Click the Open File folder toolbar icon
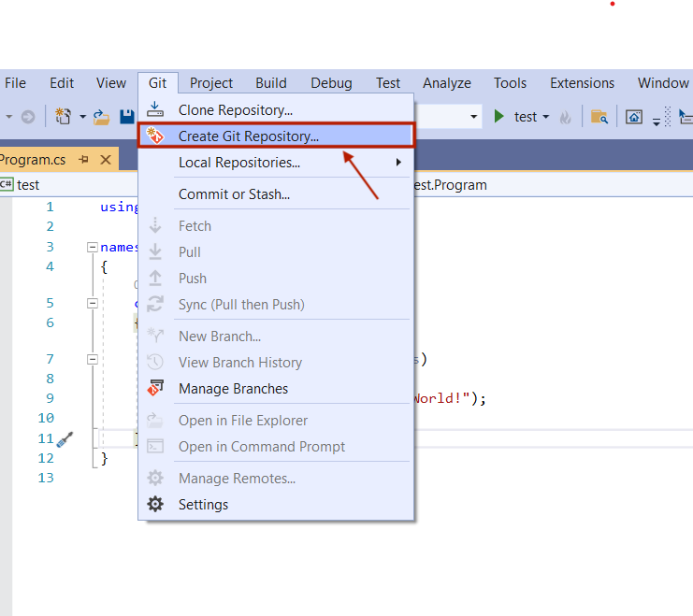Viewport: 693px width, 616px height. [x=102, y=117]
